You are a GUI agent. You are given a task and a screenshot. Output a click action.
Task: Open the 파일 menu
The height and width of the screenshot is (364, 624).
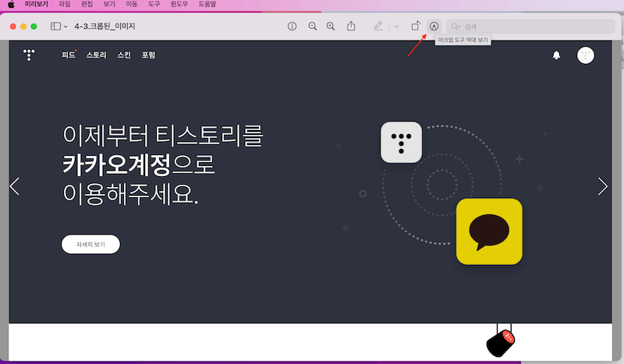[x=65, y=4]
